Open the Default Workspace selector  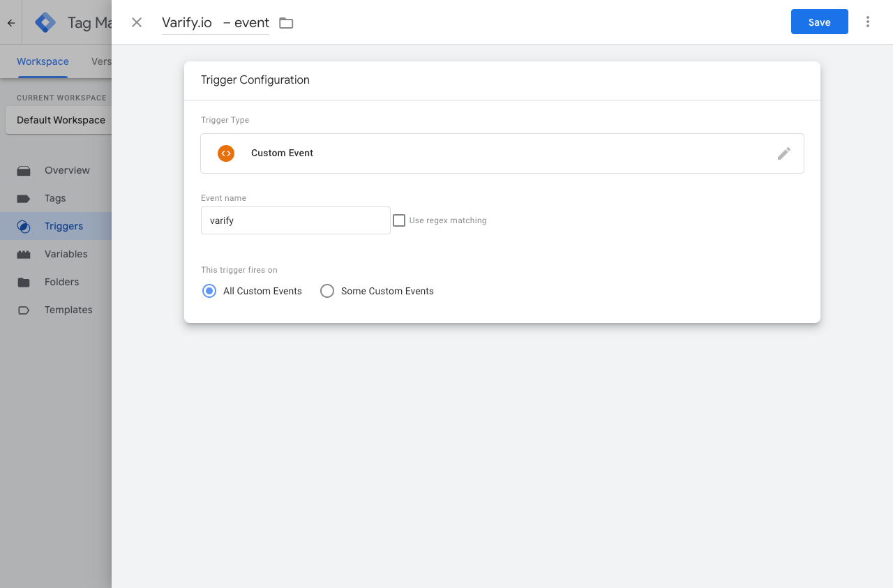pyautogui.click(x=59, y=120)
